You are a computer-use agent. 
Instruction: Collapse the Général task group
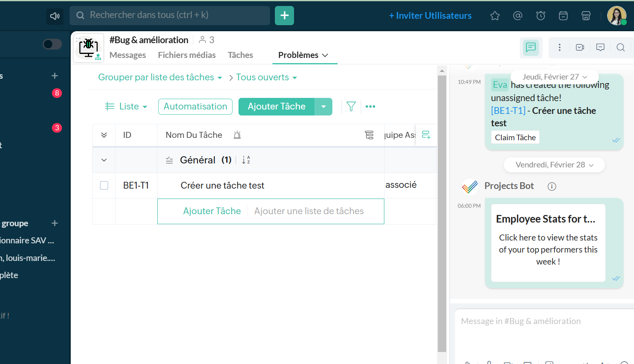click(x=104, y=160)
